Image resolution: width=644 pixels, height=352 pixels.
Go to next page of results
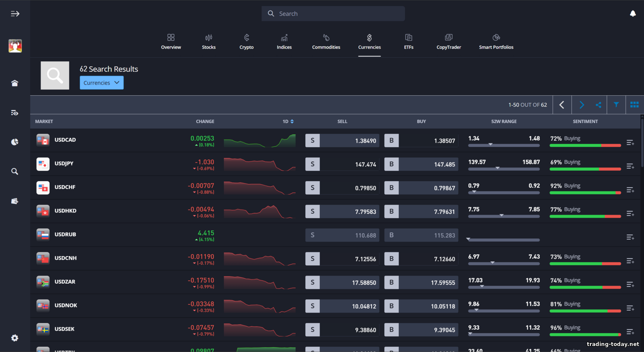click(581, 105)
